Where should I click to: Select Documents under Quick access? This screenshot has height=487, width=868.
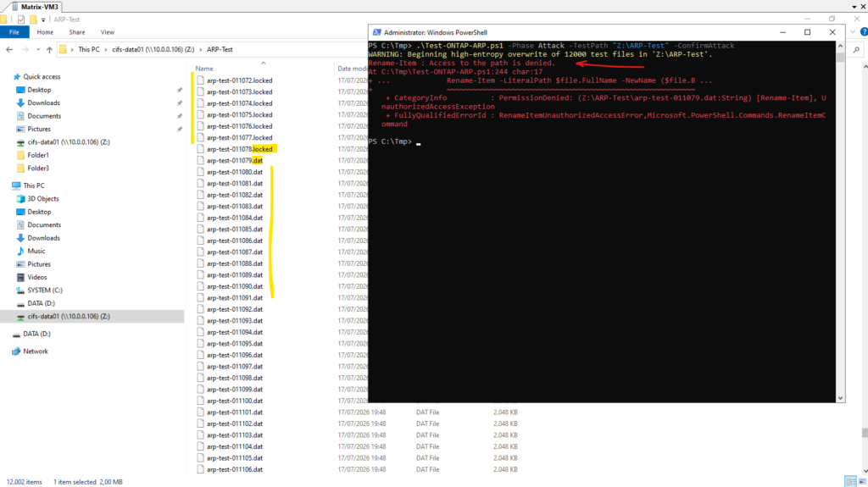tap(44, 116)
